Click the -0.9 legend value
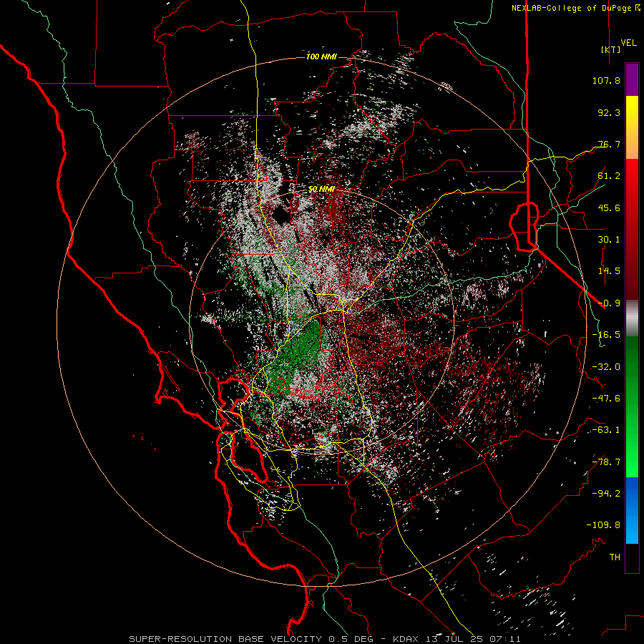The height and width of the screenshot is (644, 644). [609, 303]
